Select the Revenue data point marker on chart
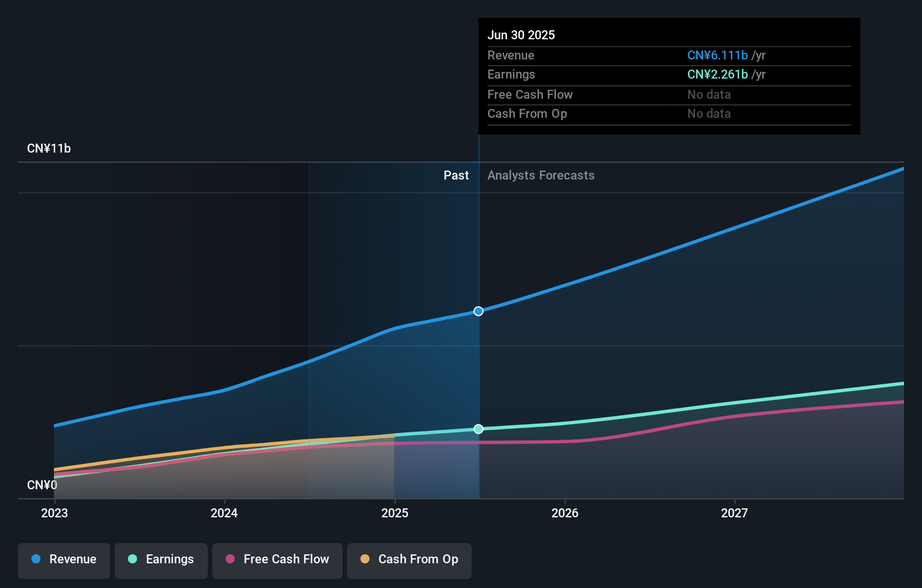 478,311
